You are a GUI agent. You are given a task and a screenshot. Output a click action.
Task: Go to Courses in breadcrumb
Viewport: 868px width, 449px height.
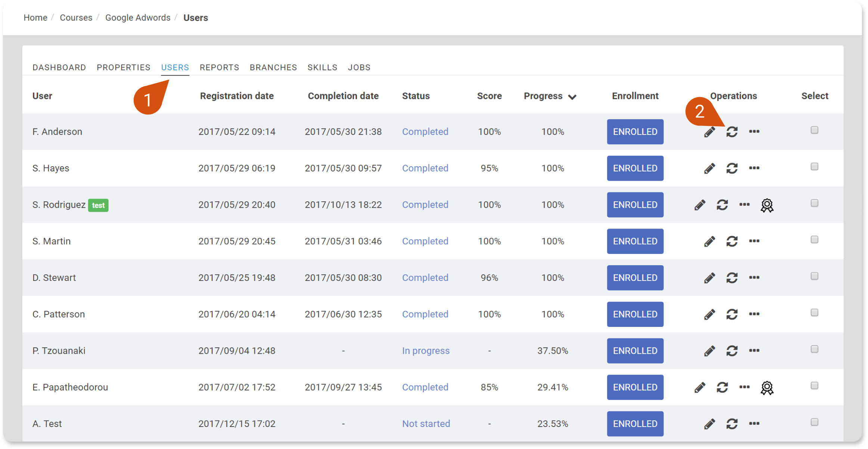(x=76, y=18)
